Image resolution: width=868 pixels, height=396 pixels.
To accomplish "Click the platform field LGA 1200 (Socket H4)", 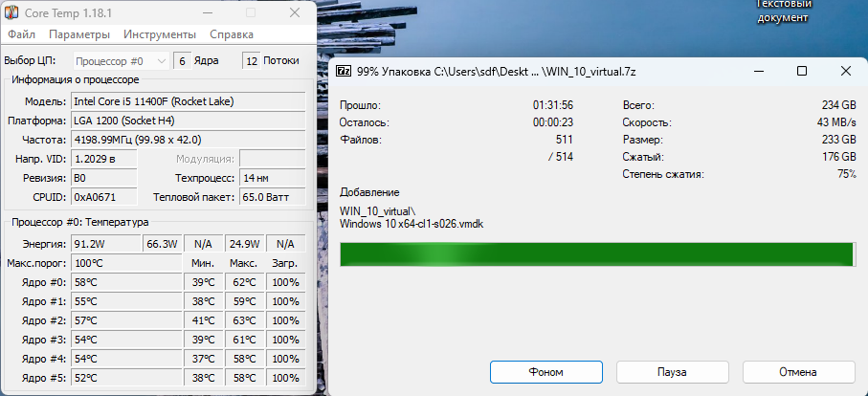I will 189,121.
